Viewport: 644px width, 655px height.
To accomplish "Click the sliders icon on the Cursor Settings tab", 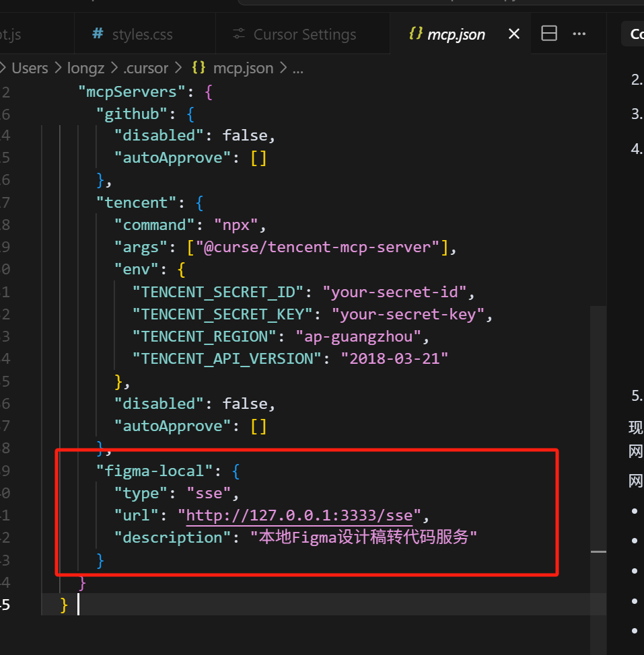I will (x=238, y=34).
